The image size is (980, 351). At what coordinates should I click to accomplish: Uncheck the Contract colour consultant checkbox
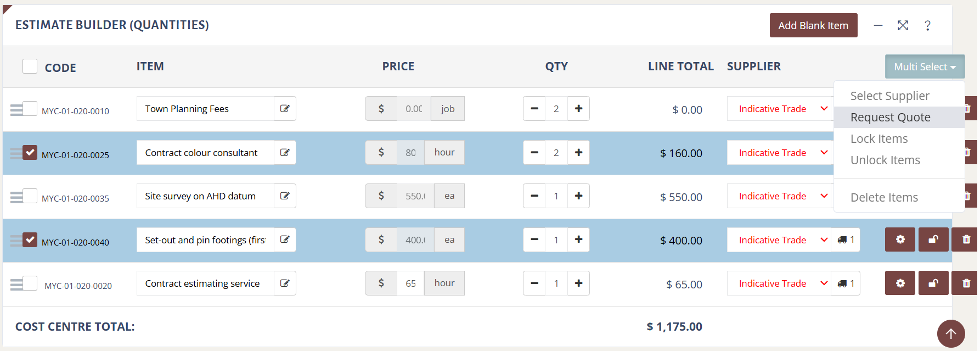[x=30, y=152]
